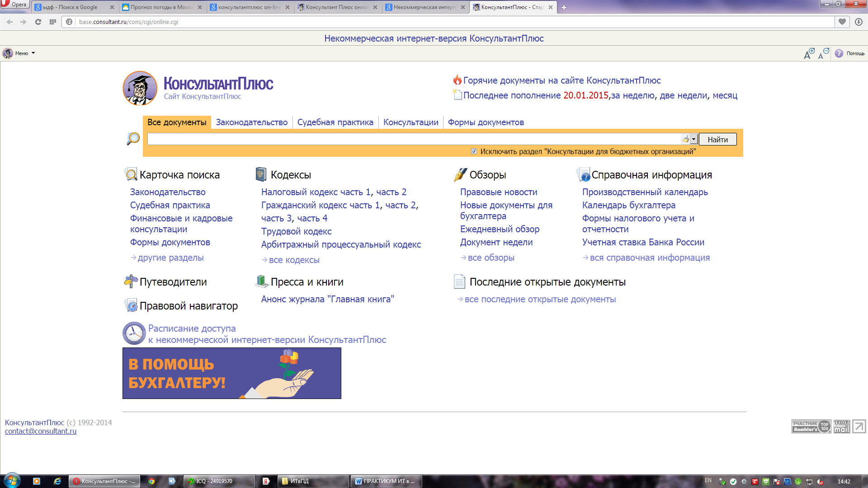Image resolution: width=868 pixels, height=488 pixels.
Task: Open the Меню dropdown
Action: point(19,53)
